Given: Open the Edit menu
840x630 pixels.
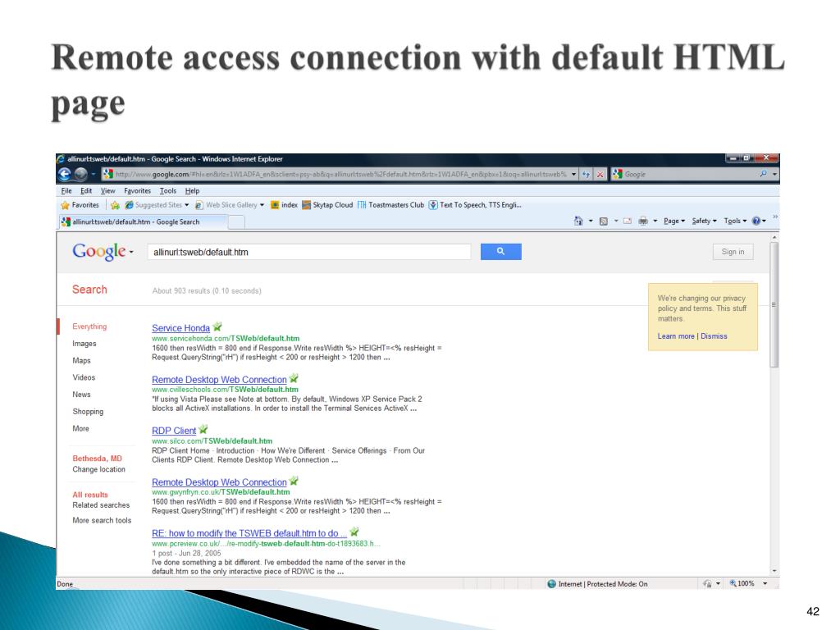Looking at the screenshot, I should (x=86, y=190).
